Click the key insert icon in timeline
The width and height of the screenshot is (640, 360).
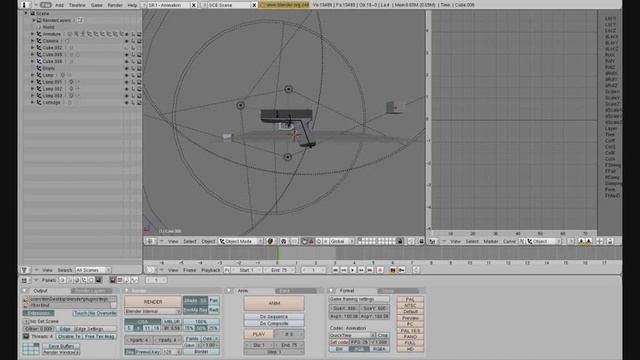click(x=402, y=270)
